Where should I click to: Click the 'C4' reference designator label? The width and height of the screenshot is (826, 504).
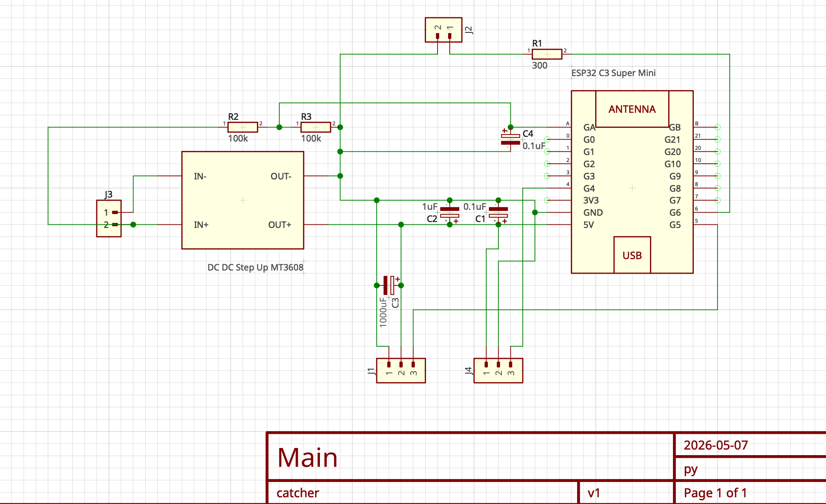click(x=528, y=134)
